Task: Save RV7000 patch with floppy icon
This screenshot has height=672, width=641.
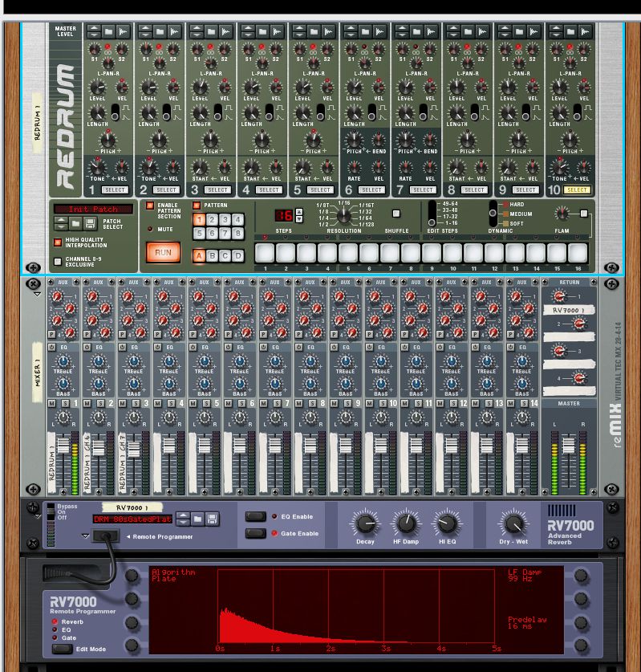Action: click(212, 519)
